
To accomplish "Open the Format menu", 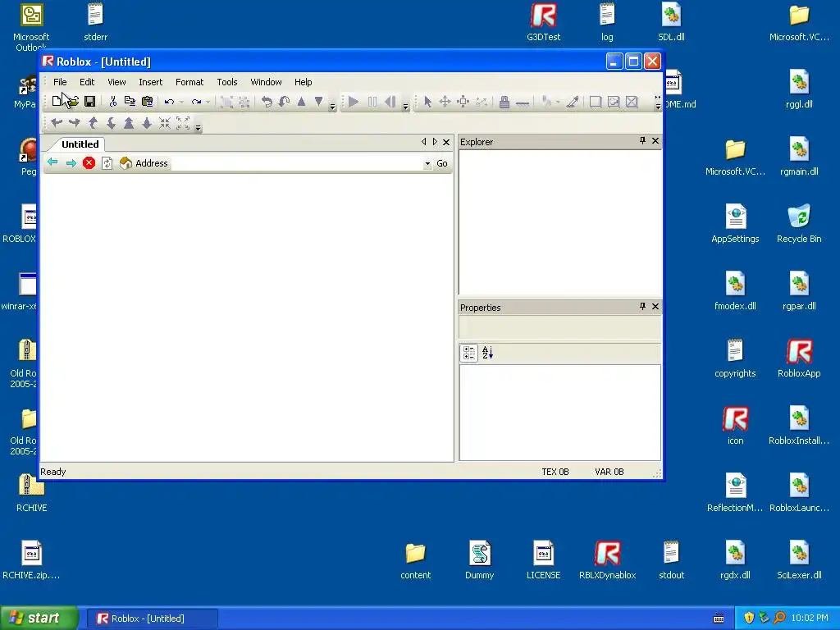I will coord(189,82).
